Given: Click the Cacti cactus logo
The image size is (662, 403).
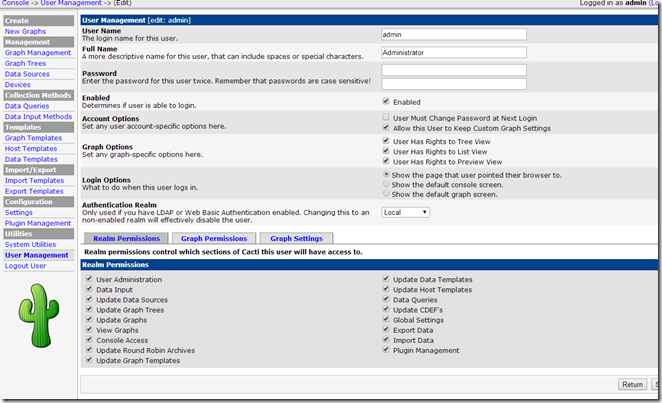Looking at the screenshot, I should click(x=38, y=316).
